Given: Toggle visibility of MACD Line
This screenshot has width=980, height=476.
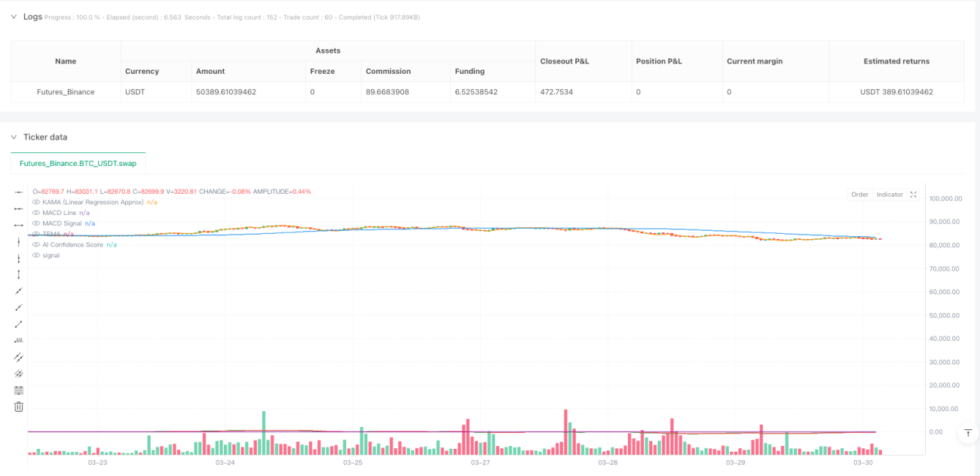Looking at the screenshot, I should point(36,213).
